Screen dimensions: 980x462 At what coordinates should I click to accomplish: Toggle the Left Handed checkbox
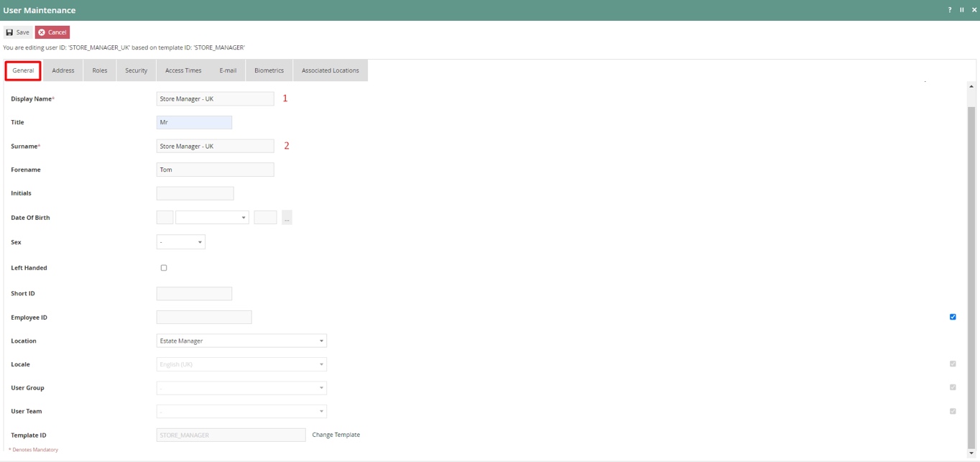click(164, 268)
